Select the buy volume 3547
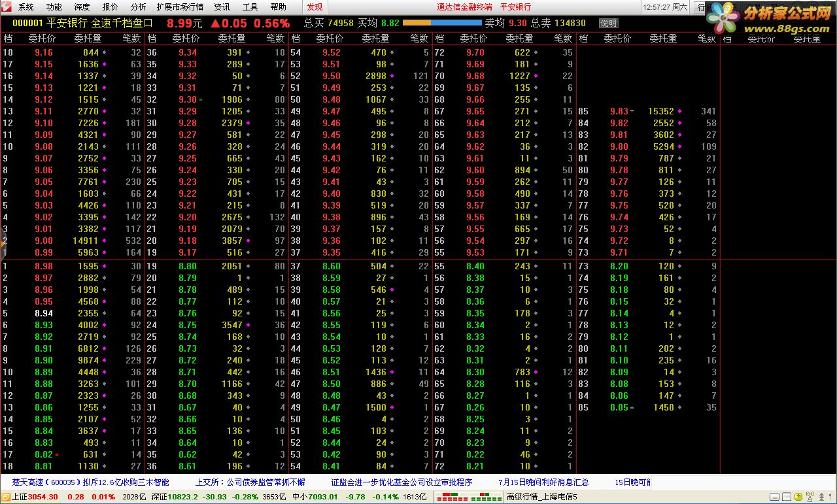Viewport: 837px width, 504px height. pyautogui.click(x=232, y=325)
